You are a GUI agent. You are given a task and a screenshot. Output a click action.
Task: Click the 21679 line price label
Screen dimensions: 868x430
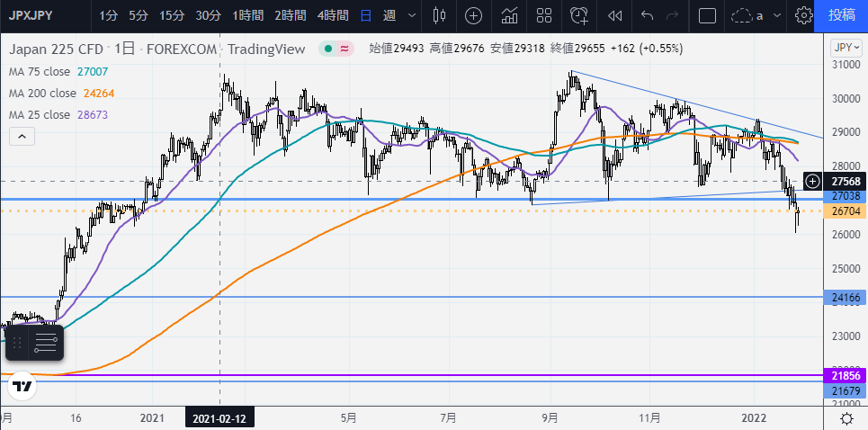tap(846, 390)
